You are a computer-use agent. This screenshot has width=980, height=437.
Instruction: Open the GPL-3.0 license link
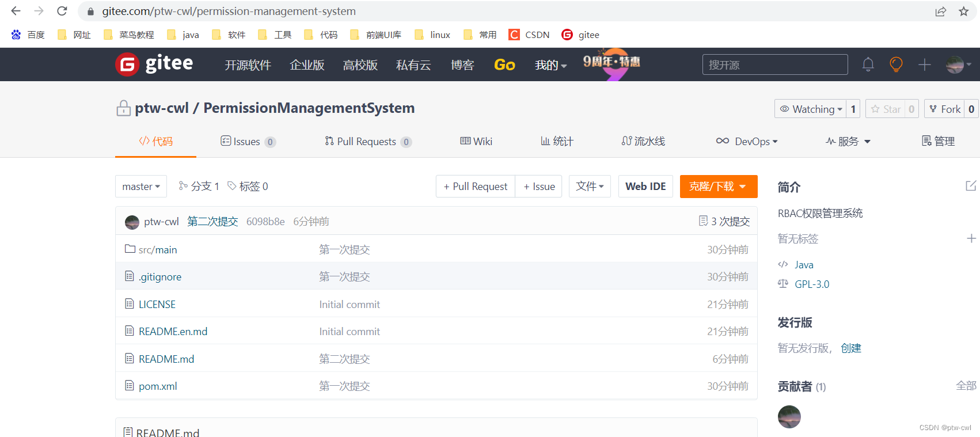812,284
